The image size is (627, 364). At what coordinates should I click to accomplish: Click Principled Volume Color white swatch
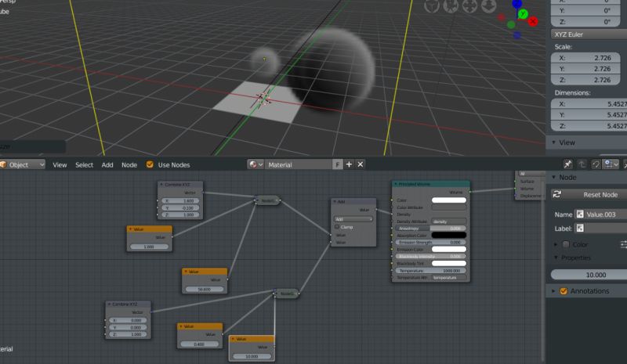pos(448,200)
